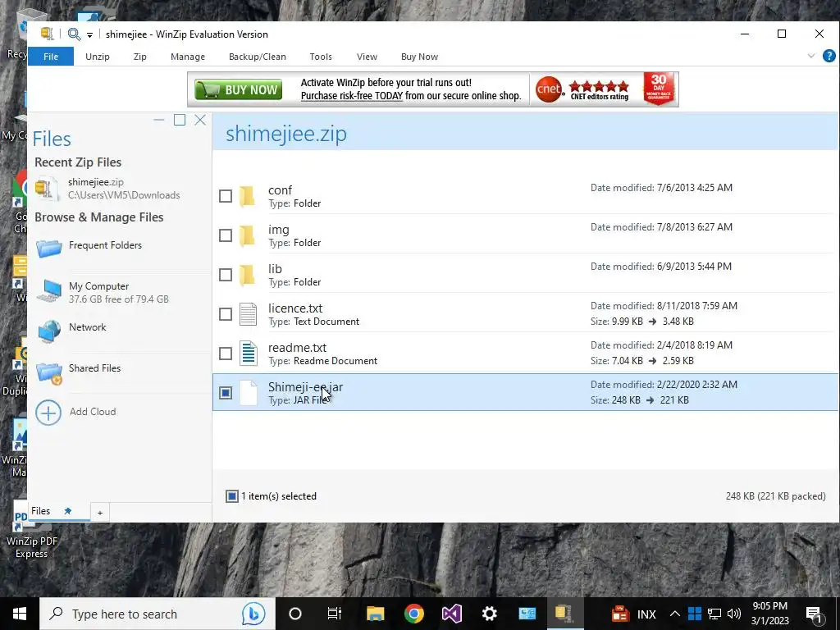This screenshot has width=840, height=630.
Task: Click the pin icon on Files tab
Action: coord(67,511)
